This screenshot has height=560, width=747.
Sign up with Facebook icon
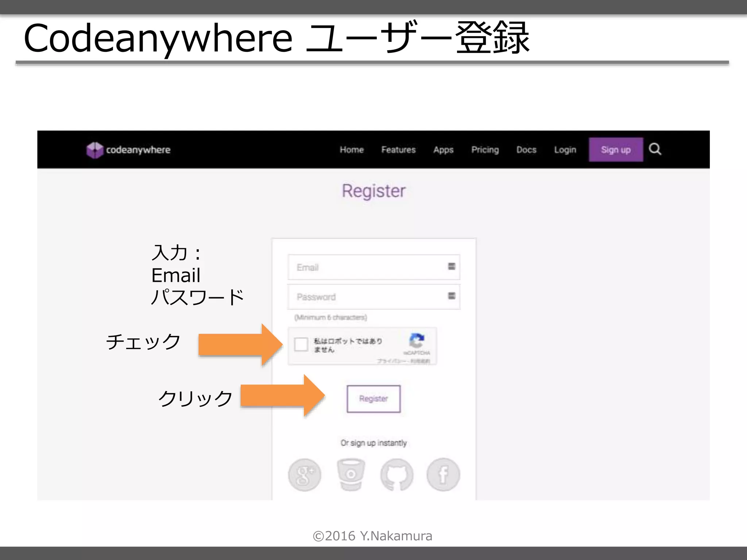pos(443,475)
